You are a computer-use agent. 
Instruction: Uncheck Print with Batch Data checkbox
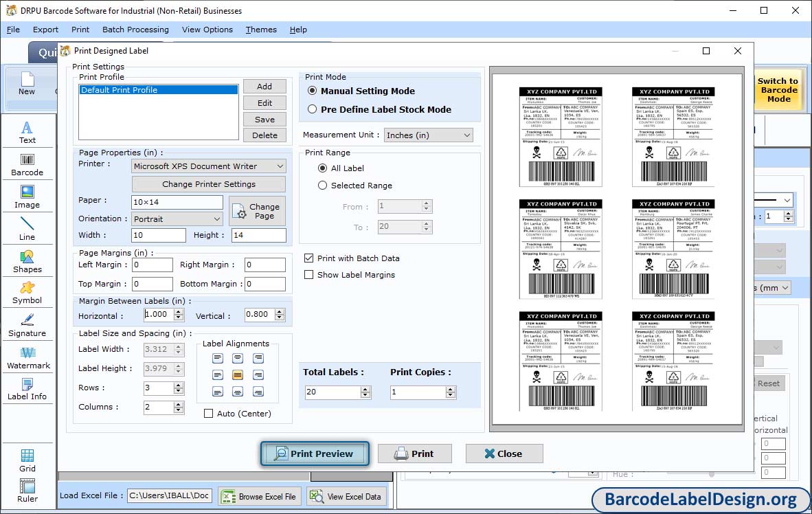tap(308, 258)
